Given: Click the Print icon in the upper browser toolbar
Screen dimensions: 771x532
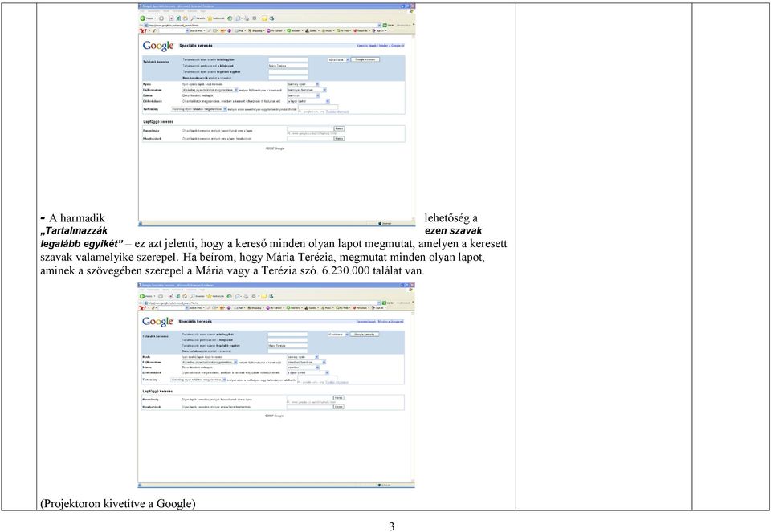Looking at the screenshot, I should tap(247, 18).
